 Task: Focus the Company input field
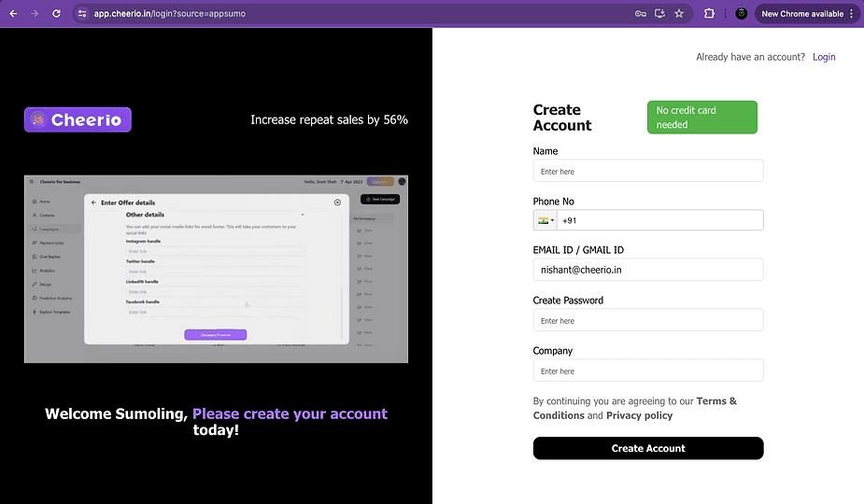click(648, 371)
